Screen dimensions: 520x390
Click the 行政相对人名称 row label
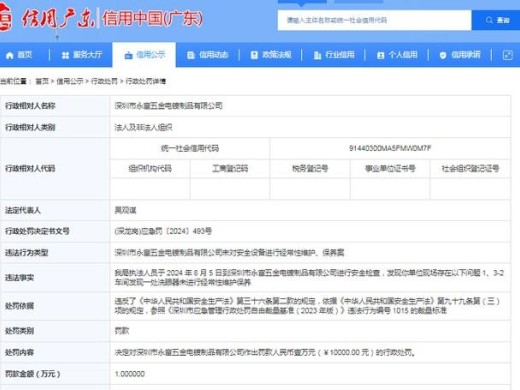(30, 106)
